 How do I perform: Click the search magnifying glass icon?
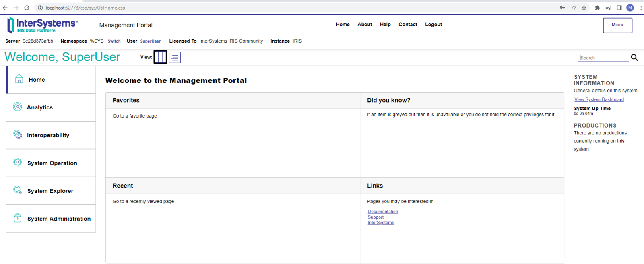click(634, 58)
